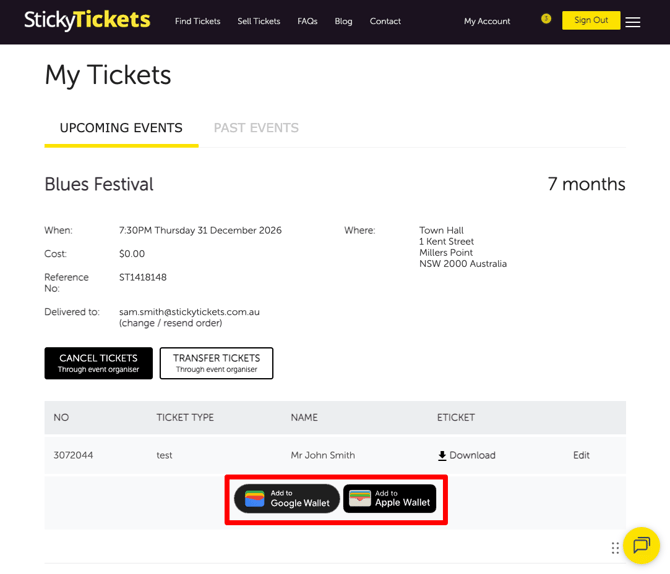Image resolution: width=670 pixels, height=574 pixels.
Task: Click the ETICKET column header
Action: (455, 418)
